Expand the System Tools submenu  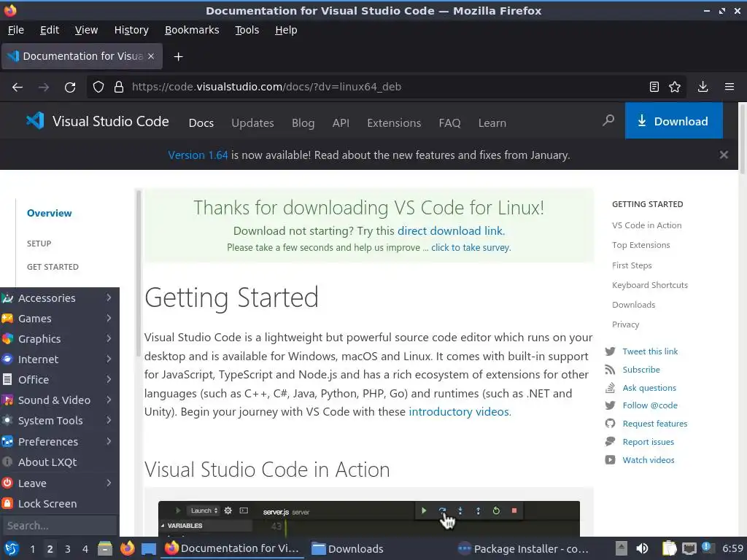click(x=59, y=421)
